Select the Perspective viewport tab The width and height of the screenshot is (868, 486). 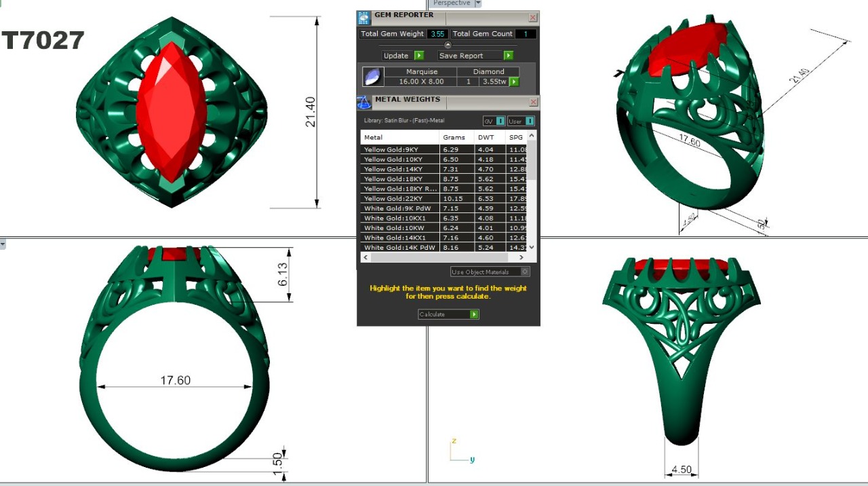coord(452,3)
